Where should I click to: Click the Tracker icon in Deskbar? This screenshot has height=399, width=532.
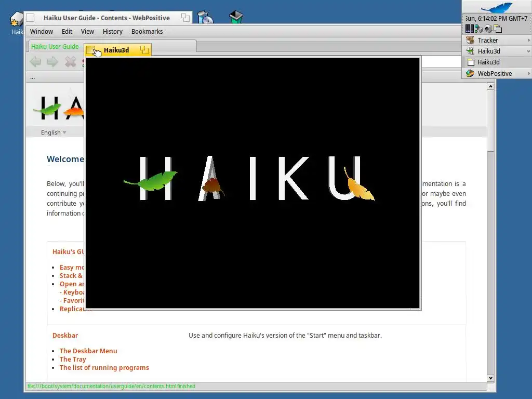470,40
